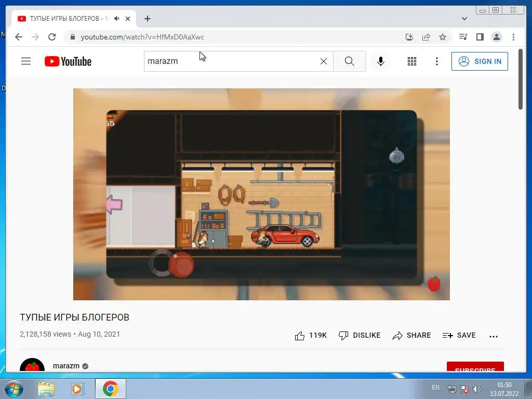Subscribe to the marazm channel
Image resolution: width=532 pixels, height=399 pixels.
click(475, 366)
